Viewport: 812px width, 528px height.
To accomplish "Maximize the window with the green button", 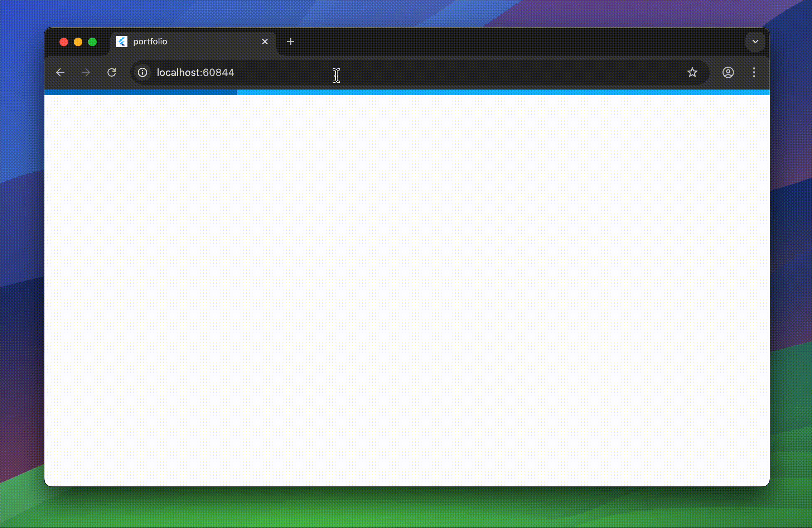I will pyautogui.click(x=92, y=42).
